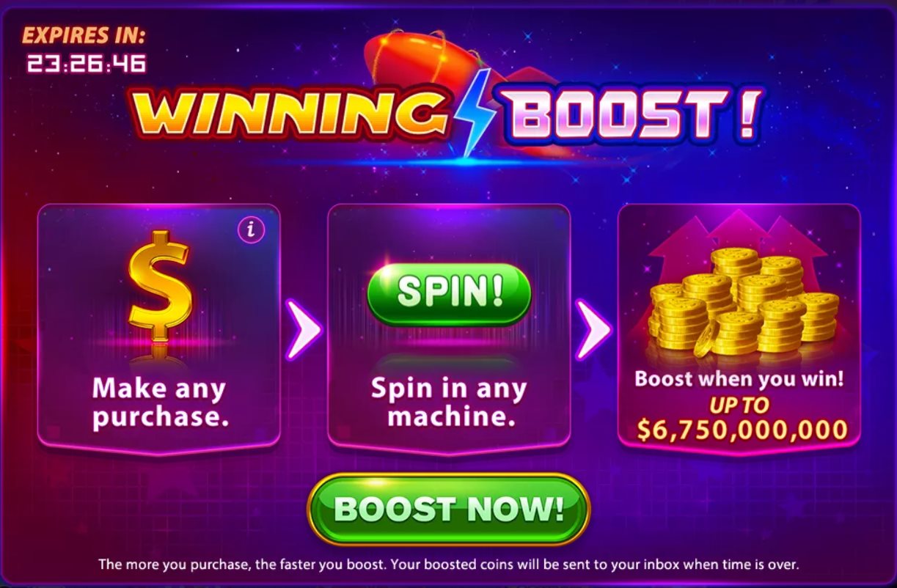
Task: Click the UP TO label
Action: (x=739, y=405)
